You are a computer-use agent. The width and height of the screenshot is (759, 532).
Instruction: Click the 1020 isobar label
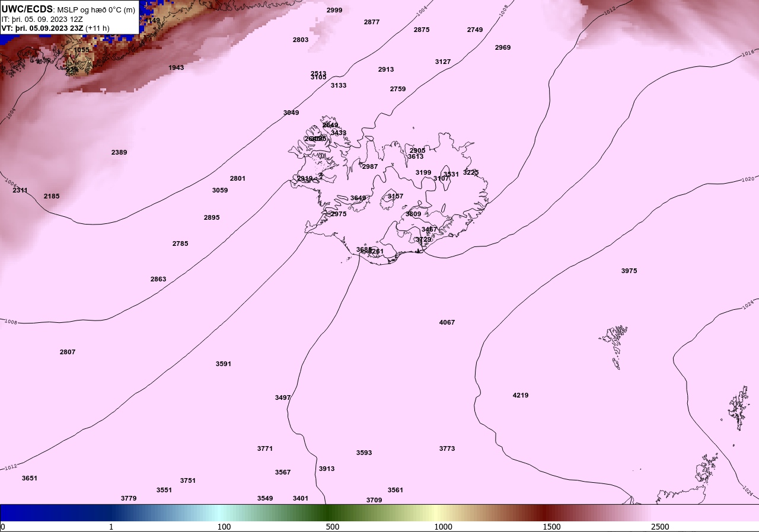(x=748, y=179)
